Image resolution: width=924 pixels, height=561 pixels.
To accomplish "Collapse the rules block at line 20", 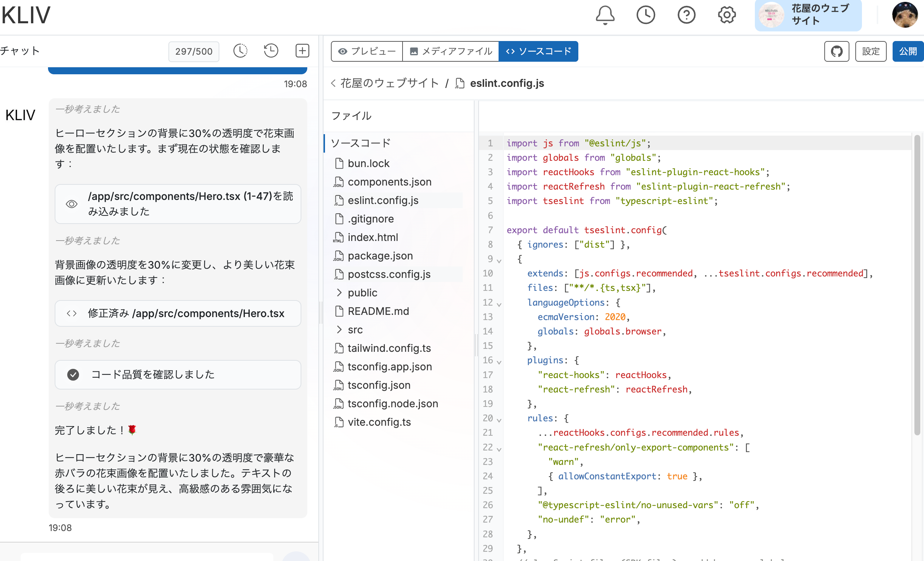I will (499, 420).
